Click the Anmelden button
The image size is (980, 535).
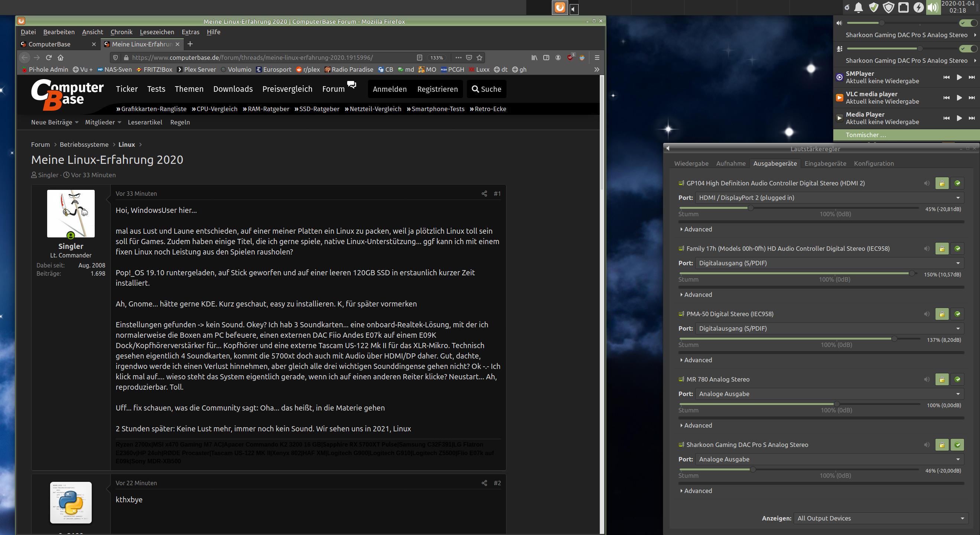click(x=390, y=89)
